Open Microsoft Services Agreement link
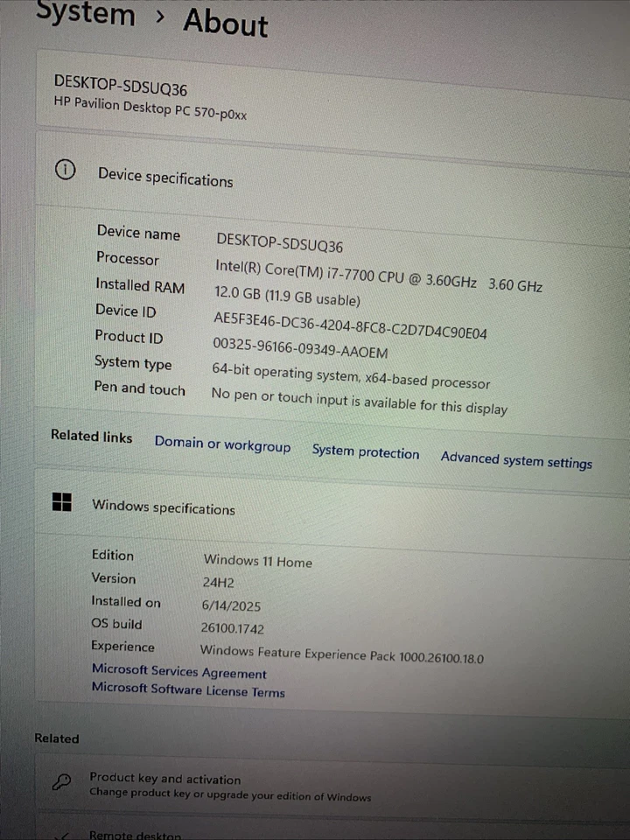630x840 pixels. (178, 671)
